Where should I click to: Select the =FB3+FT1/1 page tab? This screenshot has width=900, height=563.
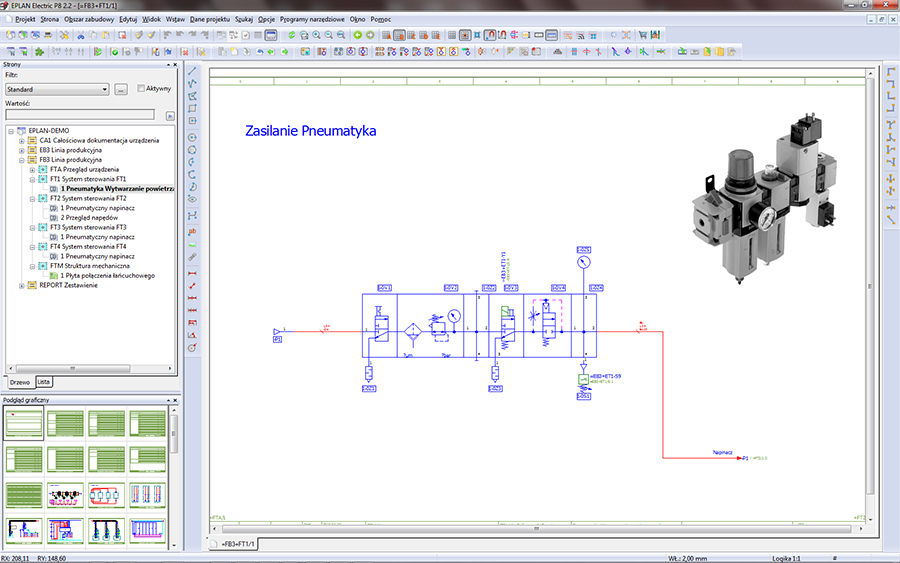[x=233, y=543]
